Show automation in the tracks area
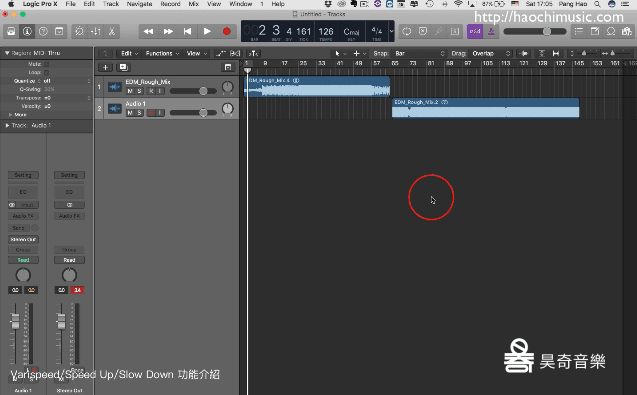The image size is (637, 395). pos(221,53)
